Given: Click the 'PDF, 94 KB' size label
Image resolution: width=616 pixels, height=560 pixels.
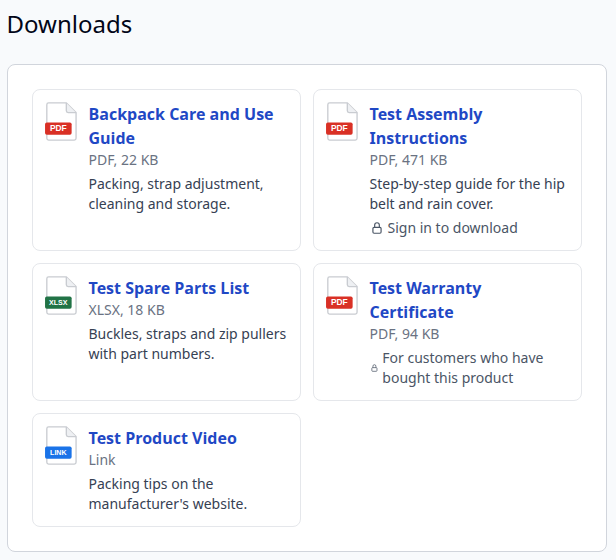Looking at the screenshot, I should (x=404, y=334).
